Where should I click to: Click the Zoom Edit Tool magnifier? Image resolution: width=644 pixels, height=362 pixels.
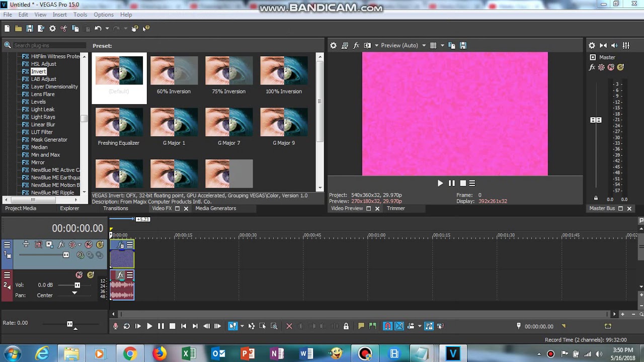(274, 326)
